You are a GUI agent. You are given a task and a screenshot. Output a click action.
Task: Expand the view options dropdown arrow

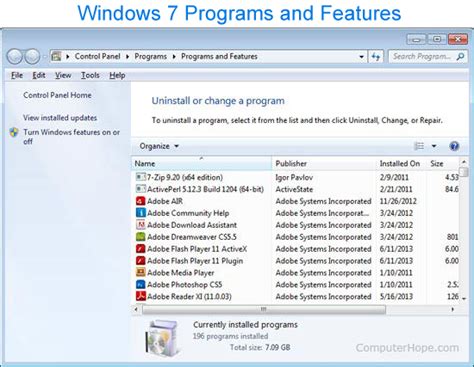coord(434,146)
